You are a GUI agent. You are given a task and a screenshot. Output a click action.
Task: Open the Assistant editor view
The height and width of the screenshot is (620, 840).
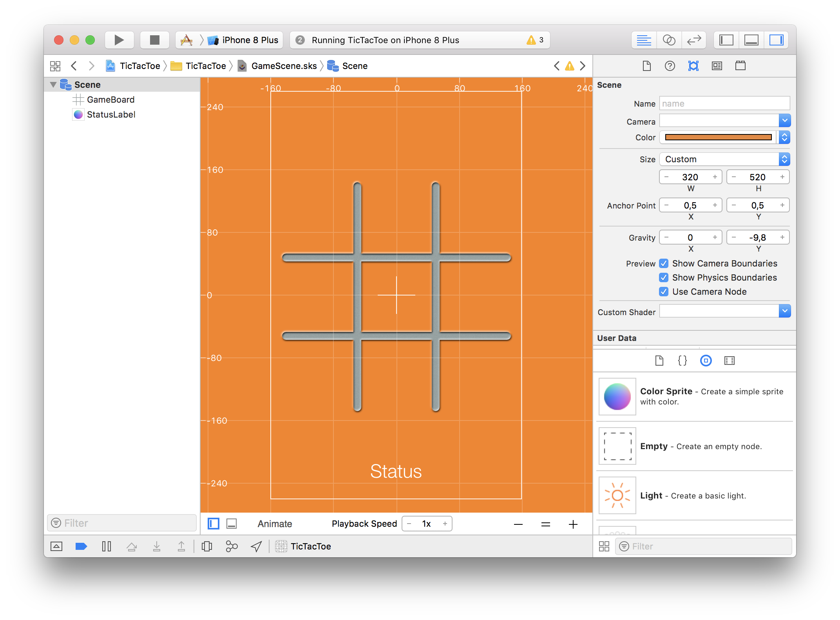click(669, 40)
